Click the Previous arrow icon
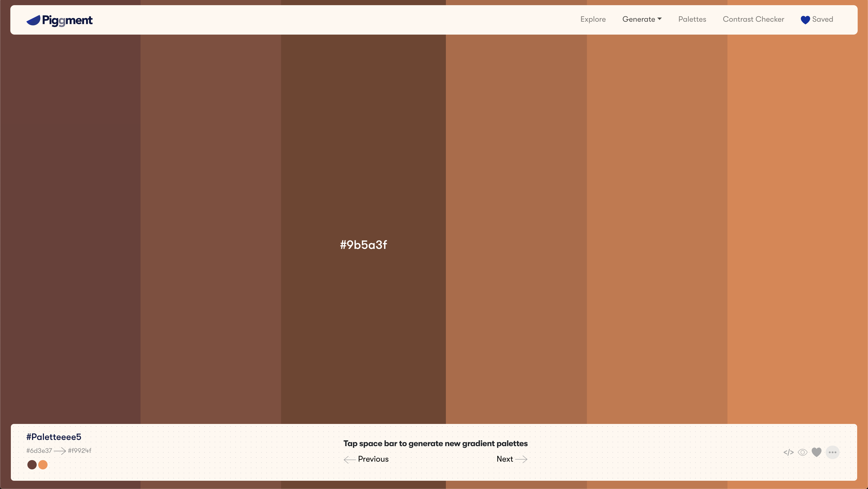Screen dimensions: 868x489 pyautogui.click(x=349, y=459)
